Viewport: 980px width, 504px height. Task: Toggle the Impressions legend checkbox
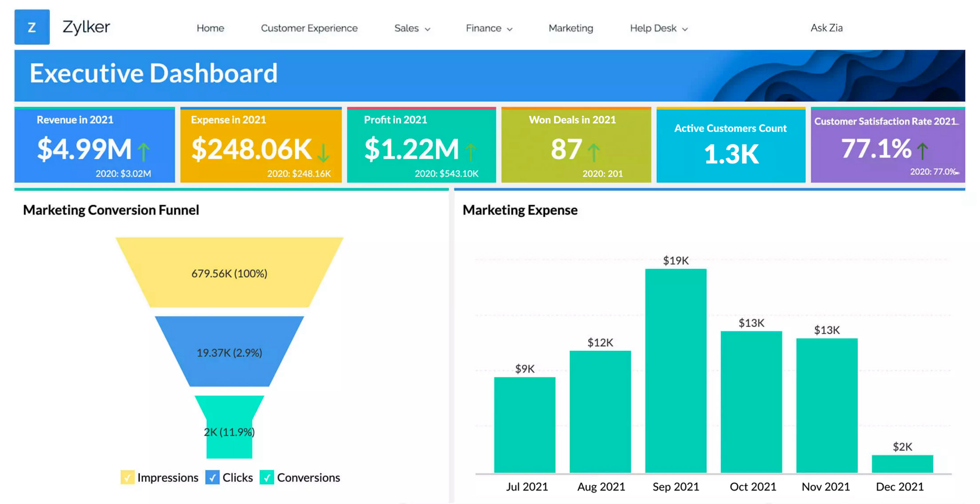(x=127, y=477)
